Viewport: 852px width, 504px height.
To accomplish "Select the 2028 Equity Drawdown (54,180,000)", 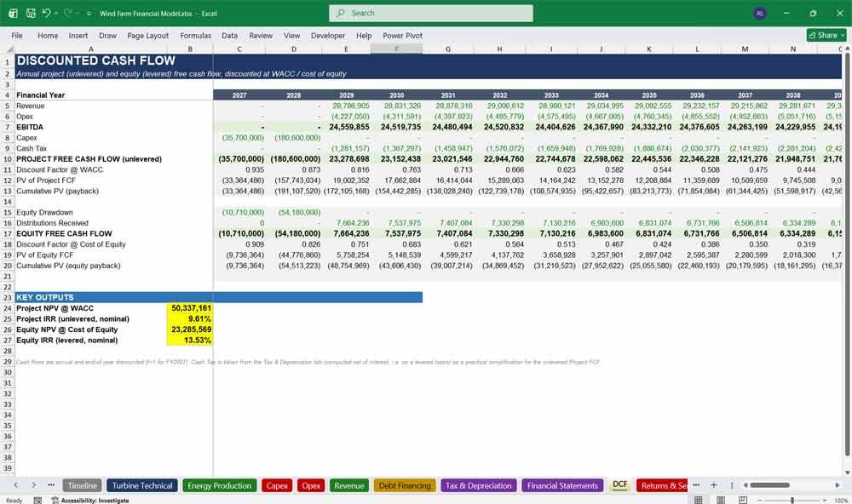I will [x=294, y=212].
